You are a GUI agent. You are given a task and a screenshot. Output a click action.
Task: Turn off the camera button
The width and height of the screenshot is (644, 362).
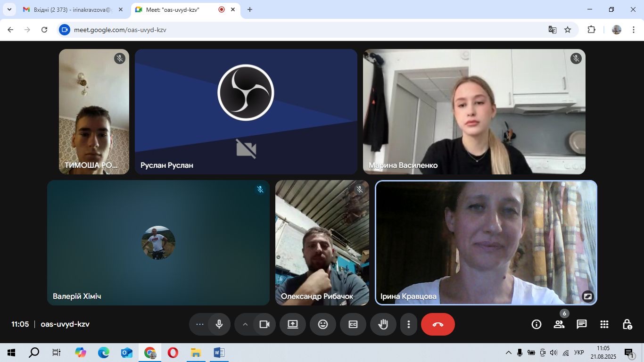[264, 324]
